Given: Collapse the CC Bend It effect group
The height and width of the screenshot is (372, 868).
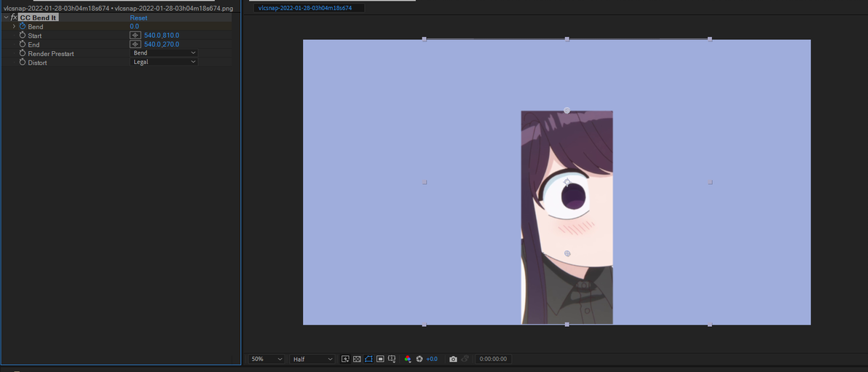Looking at the screenshot, I should (6, 17).
